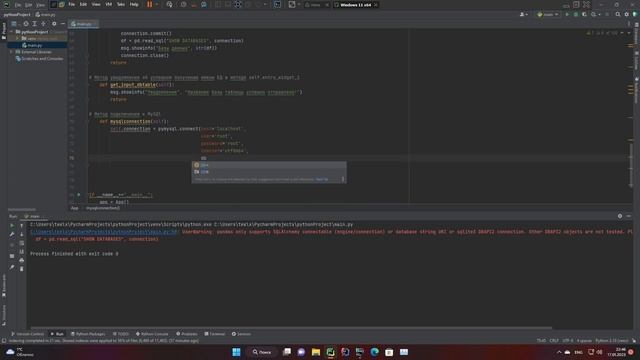
Task: Collapse the pythonProject root node
Action: coord(12,32)
